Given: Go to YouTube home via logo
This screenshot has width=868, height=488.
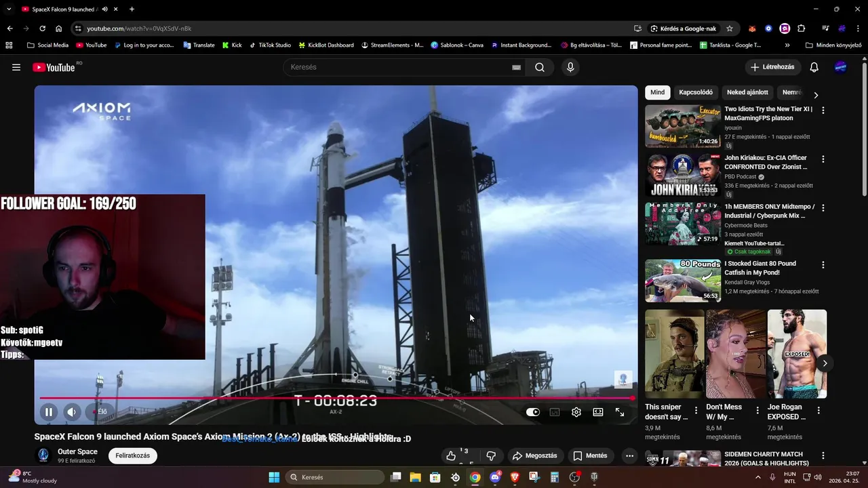Looking at the screenshot, I should coord(54,67).
